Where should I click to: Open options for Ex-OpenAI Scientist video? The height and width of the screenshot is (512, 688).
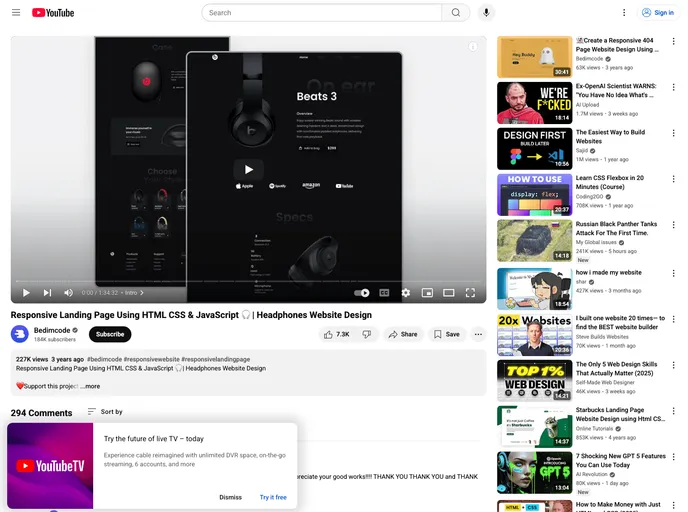coord(674,87)
